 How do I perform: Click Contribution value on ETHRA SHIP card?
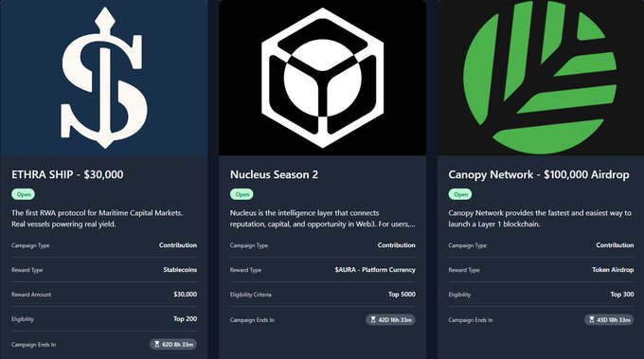[x=178, y=245]
